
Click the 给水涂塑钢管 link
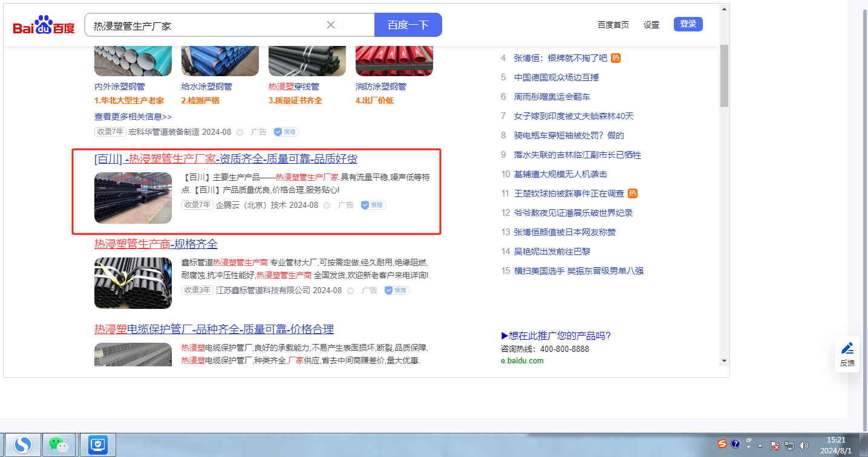[207, 86]
